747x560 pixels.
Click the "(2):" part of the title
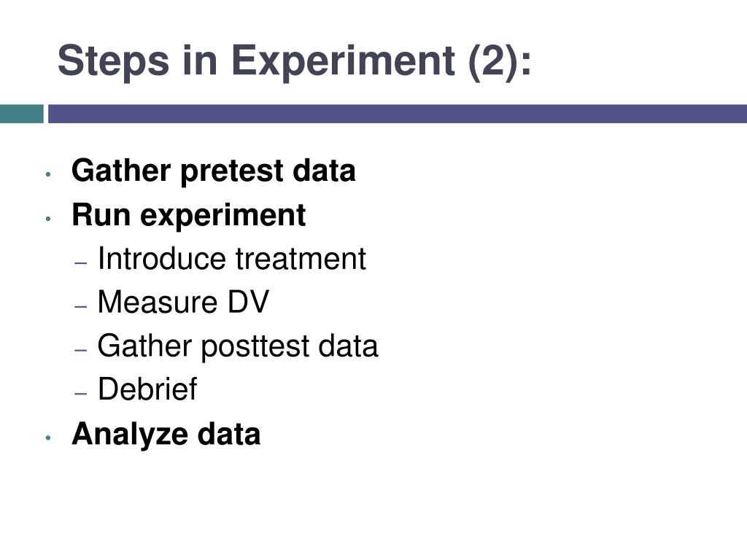tap(500, 61)
